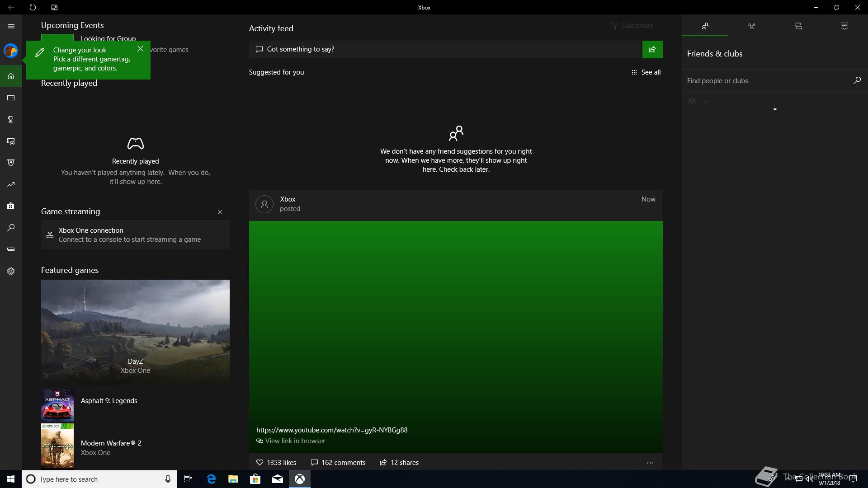Click the Got something to say box
868x488 pixels.
(x=445, y=49)
